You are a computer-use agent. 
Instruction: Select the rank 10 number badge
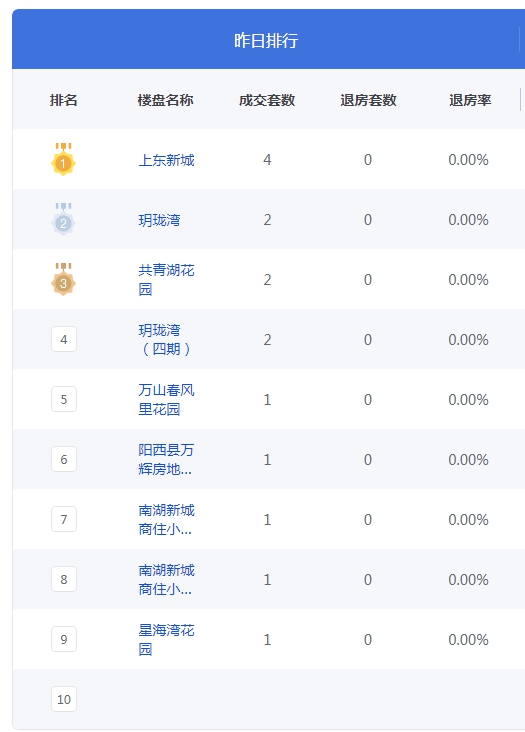click(x=64, y=699)
